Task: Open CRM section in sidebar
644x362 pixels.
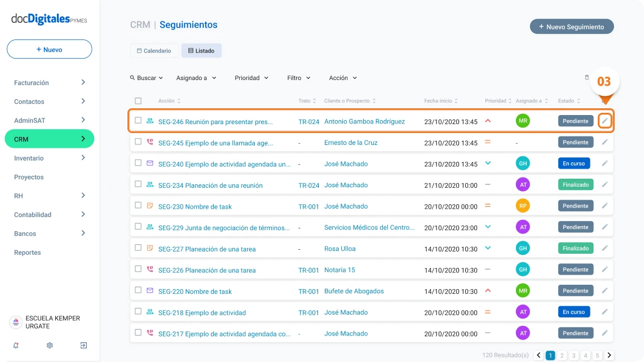Action: click(x=49, y=139)
